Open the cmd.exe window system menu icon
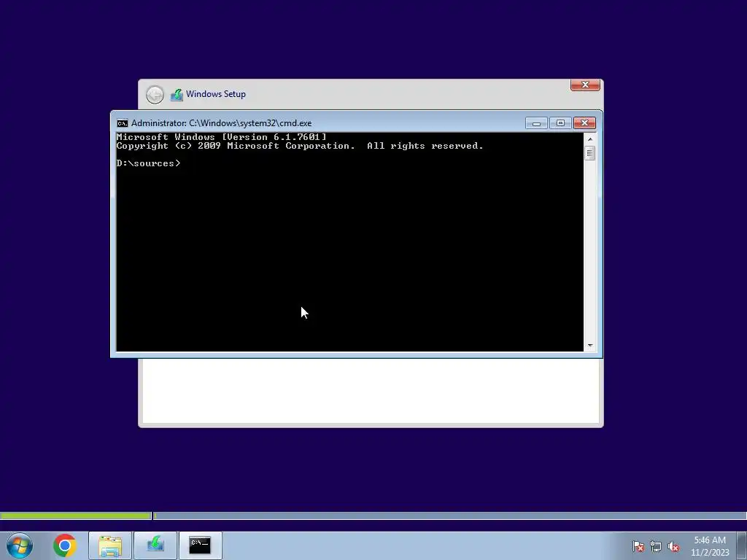The width and height of the screenshot is (747, 560). (x=123, y=123)
